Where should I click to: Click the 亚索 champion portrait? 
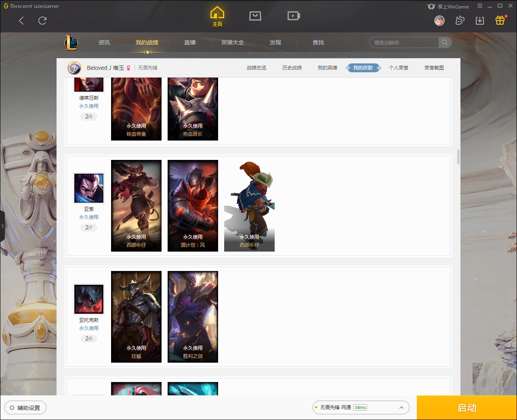click(x=89, y=188)
